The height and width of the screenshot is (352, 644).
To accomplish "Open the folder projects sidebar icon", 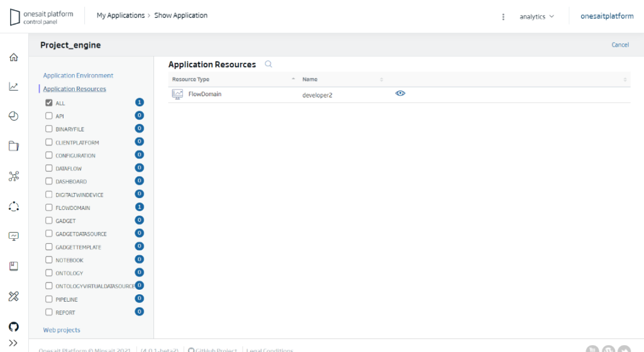I will click(14, 146).
